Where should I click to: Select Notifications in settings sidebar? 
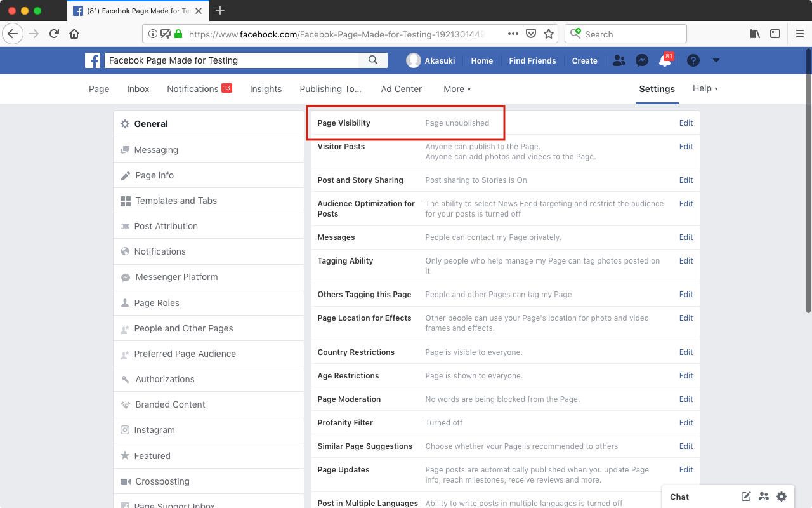209,251
